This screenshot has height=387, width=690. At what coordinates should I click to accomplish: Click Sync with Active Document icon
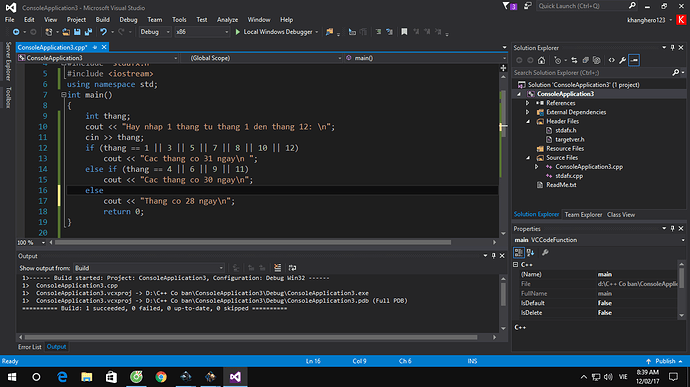[574, 60]
